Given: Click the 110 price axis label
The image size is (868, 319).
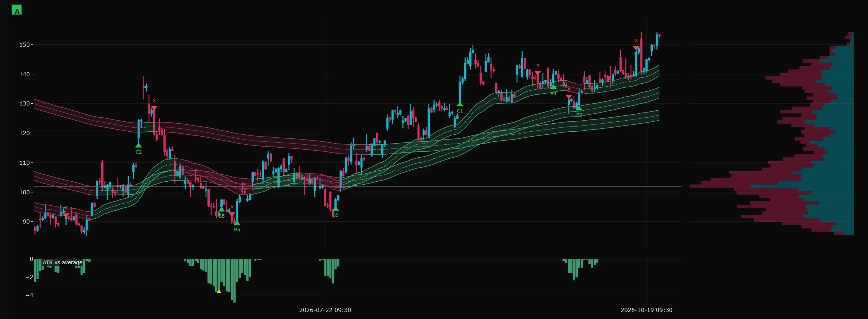Looking at the screenshot, I should click(x=24, y=163).
